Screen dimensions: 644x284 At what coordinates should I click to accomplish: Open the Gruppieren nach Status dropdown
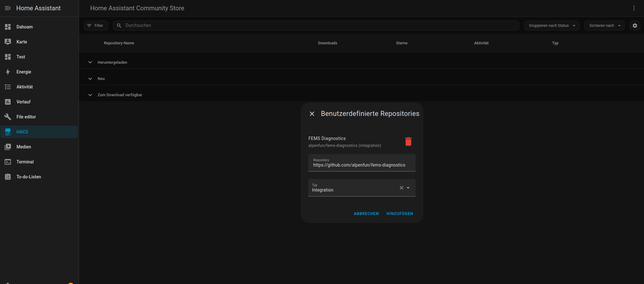click(x=552, y=26)
